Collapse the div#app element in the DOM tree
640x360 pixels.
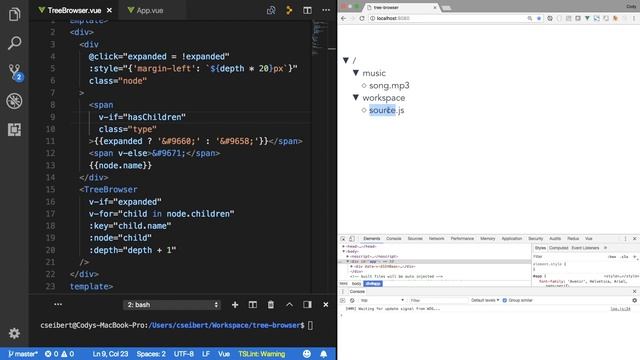(x=347, y=261)
